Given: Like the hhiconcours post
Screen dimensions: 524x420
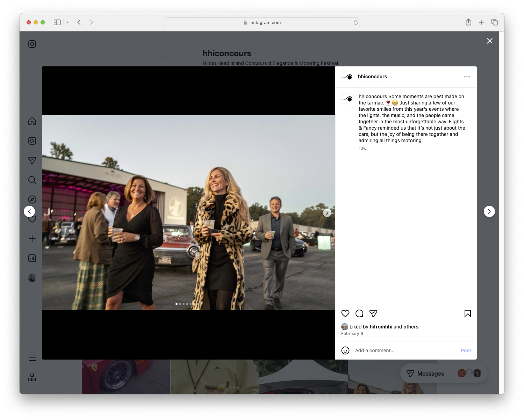Looking at the screenshot, I should [345, 313].
